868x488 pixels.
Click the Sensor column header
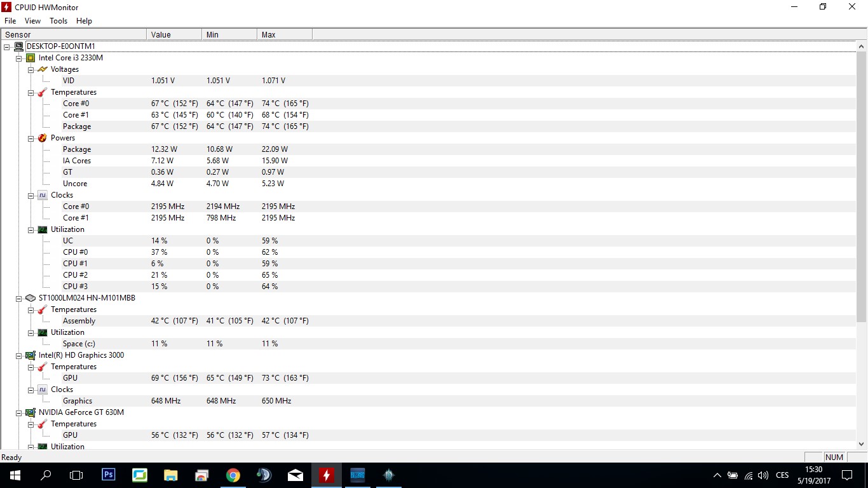pos(74,34)
